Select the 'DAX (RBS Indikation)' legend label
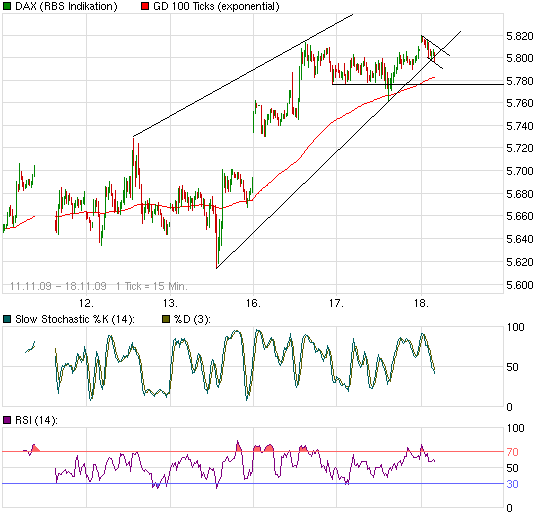The height and width of the screenshot is (516, 545). 66,6
